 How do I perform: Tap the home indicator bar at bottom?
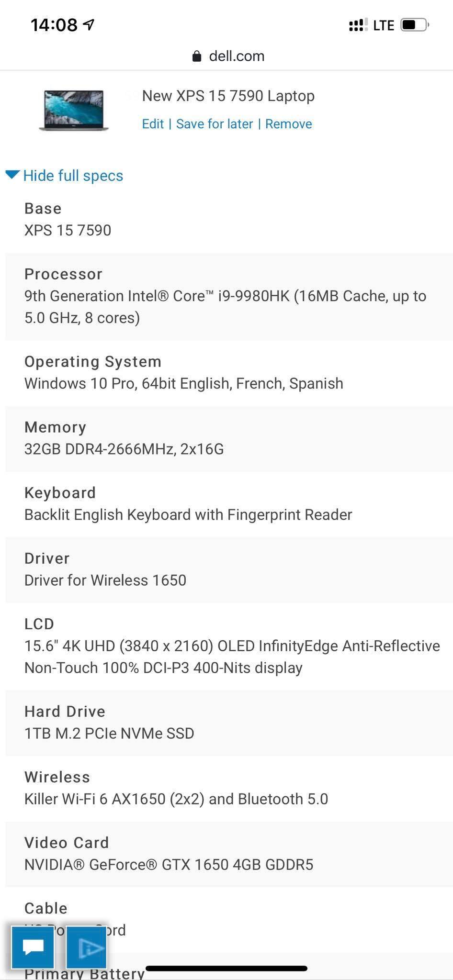tap(226, 969)
